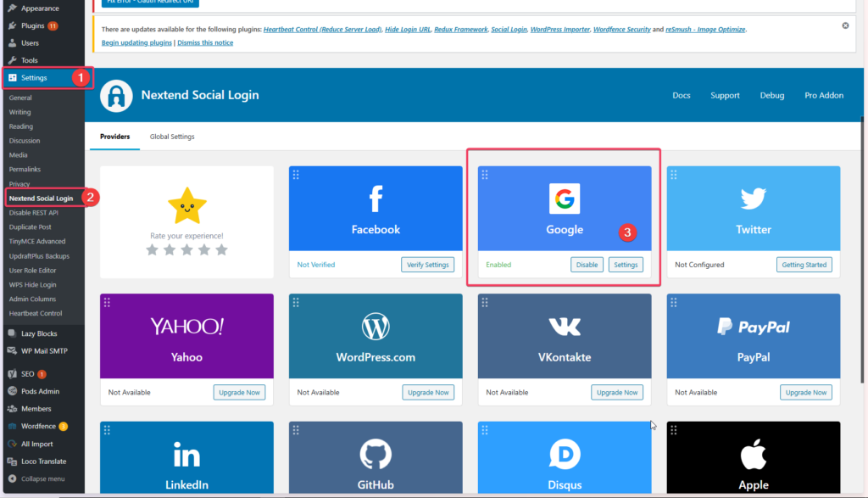Click the Dismiss this notice link

(x=205, y=42)
